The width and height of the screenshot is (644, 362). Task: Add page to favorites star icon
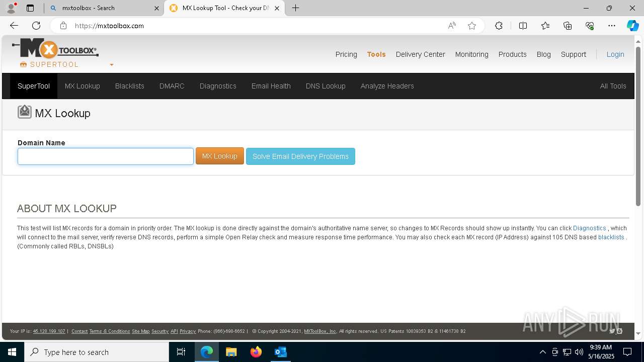[472, 26]
